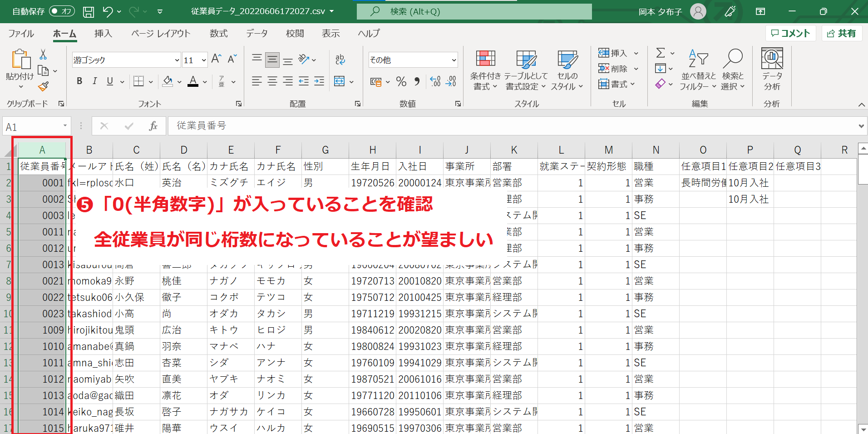868x434 pixels.
Task: Click the 共有 button
Action: tap(841, 33)
